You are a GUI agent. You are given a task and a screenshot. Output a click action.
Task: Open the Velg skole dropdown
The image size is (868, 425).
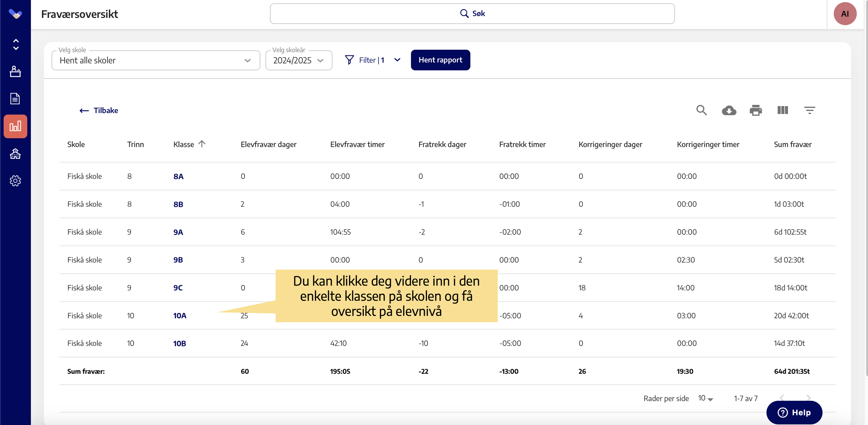[155, 60]
